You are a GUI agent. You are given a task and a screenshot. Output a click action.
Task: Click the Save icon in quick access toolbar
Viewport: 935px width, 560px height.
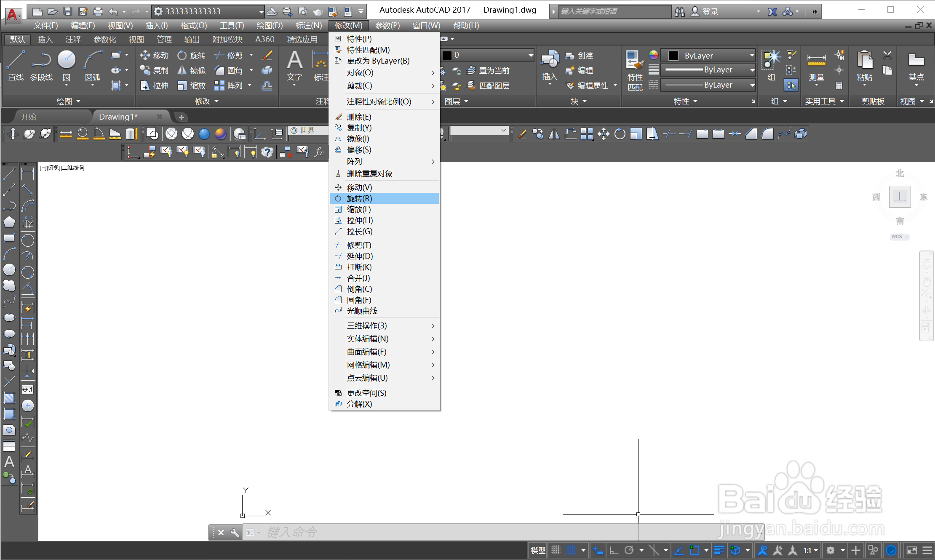tap(67, 11)
